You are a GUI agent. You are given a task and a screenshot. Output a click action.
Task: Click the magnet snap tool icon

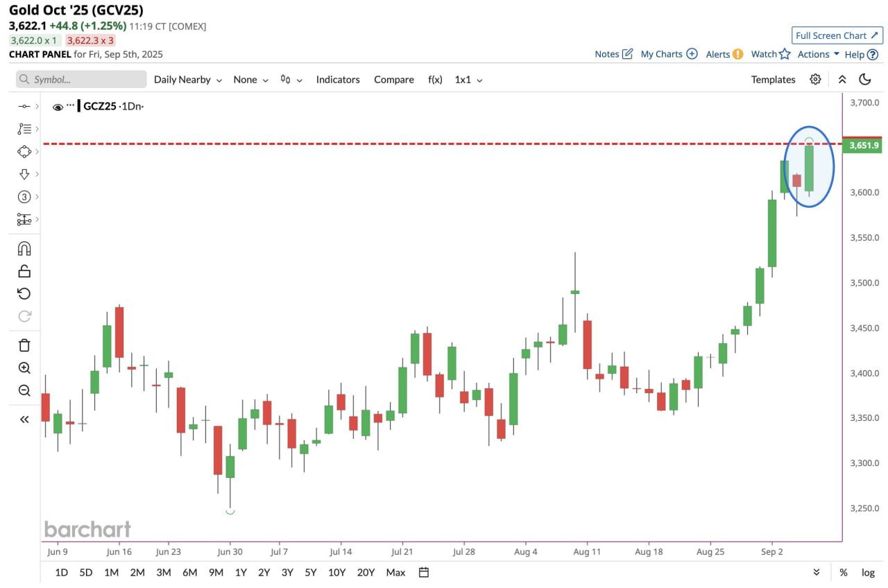(x=24, y=249)
